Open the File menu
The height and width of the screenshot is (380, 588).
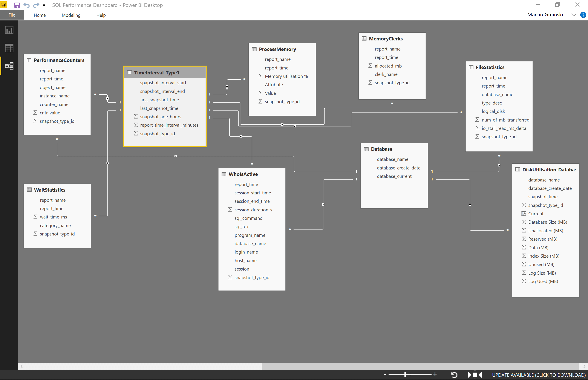point(12,15)
